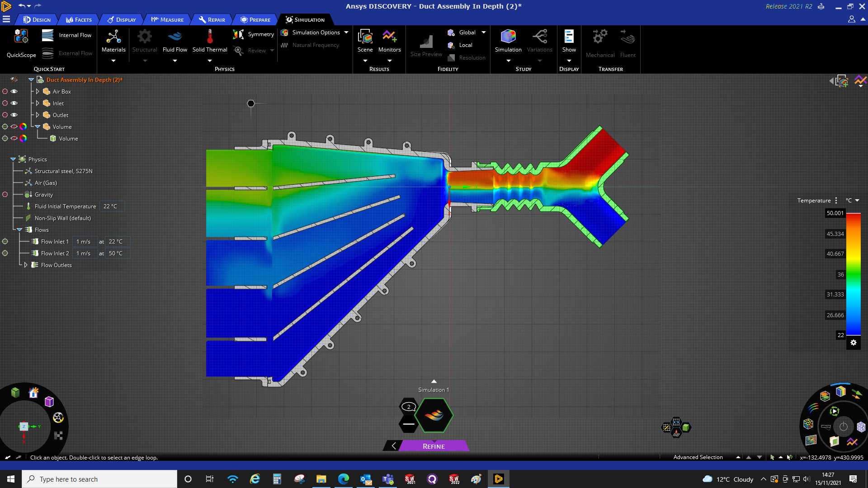Viewport: 868px width, 488px height.
Task: Click the Solid Thermal physics icon
Action: [210, 42]
